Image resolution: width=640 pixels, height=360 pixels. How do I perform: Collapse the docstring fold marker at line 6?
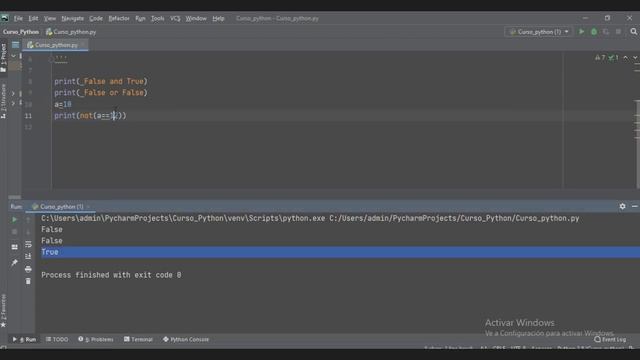(x=51, y=59)
